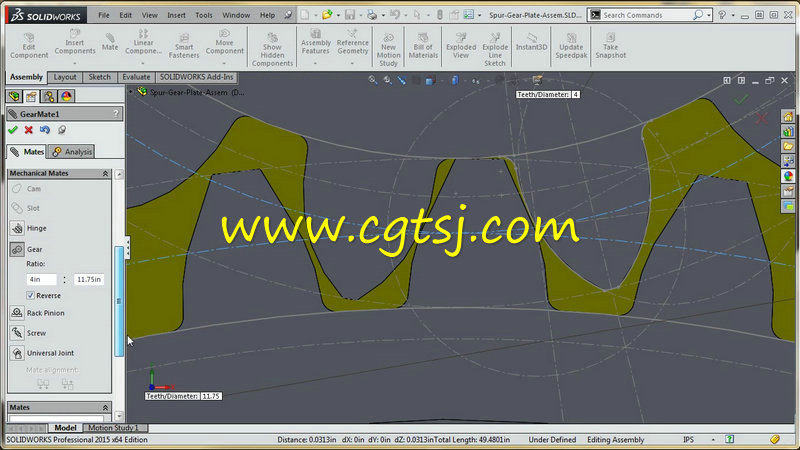Click the first ratio field 4in
The width and height of the screenshot is (800, 450).
(x=41, y=280)
